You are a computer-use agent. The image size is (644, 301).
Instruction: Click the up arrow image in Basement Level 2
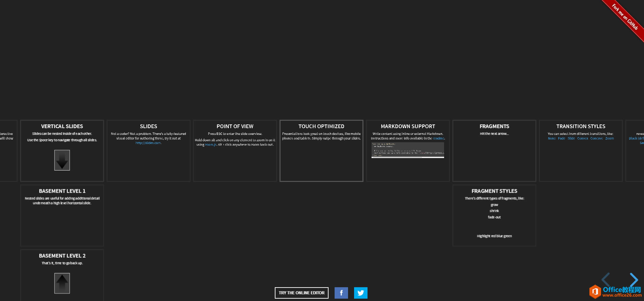[x=62, y=283]
